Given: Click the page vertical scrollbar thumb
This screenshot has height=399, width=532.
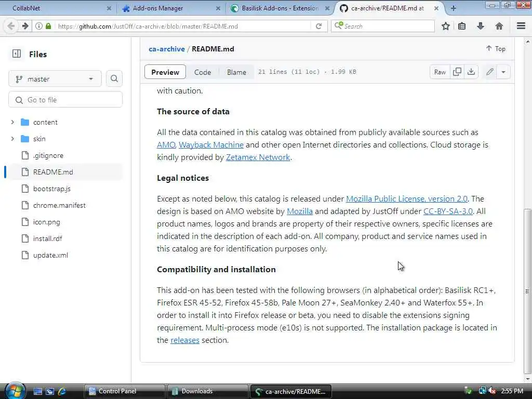Looking at the screenshot, I should pos(527,291).
